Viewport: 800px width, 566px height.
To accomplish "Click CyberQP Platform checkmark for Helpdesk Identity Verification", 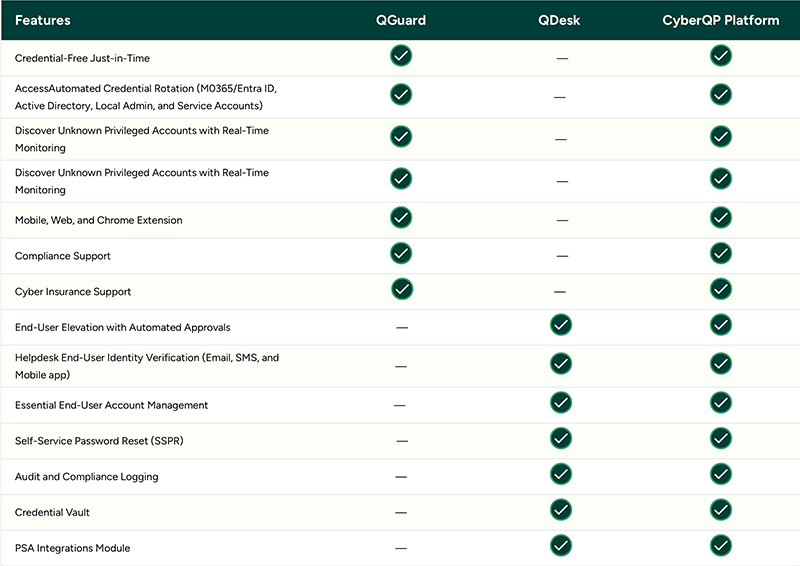I will (721, 363).
